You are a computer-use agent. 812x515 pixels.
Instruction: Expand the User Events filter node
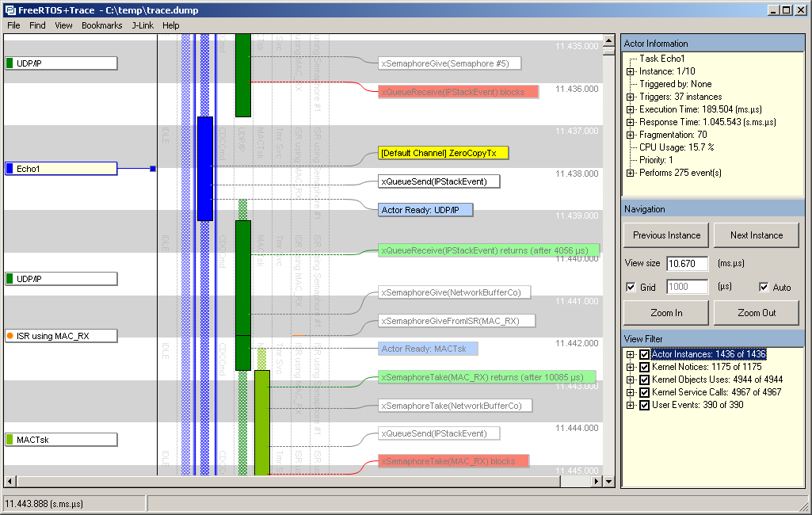click(x=631, y=405)
